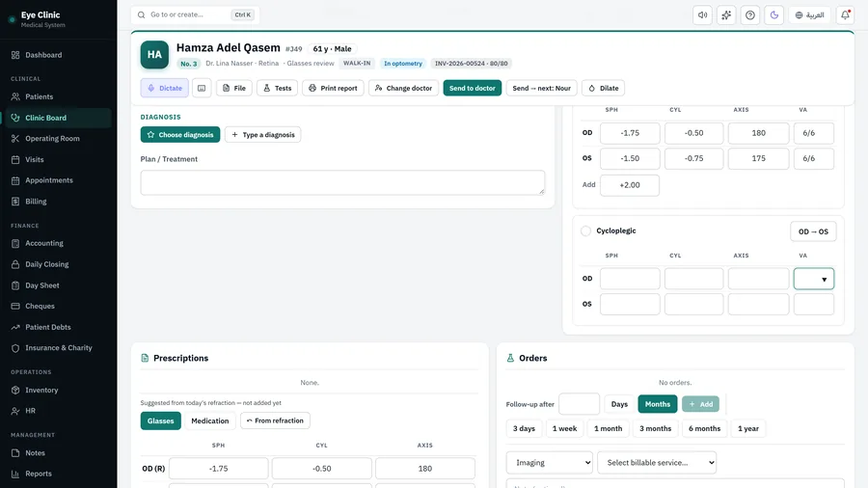Open Clinic Board in the sidebar
This screenshot has width=868, height=488.
click(x=58, y=118)
